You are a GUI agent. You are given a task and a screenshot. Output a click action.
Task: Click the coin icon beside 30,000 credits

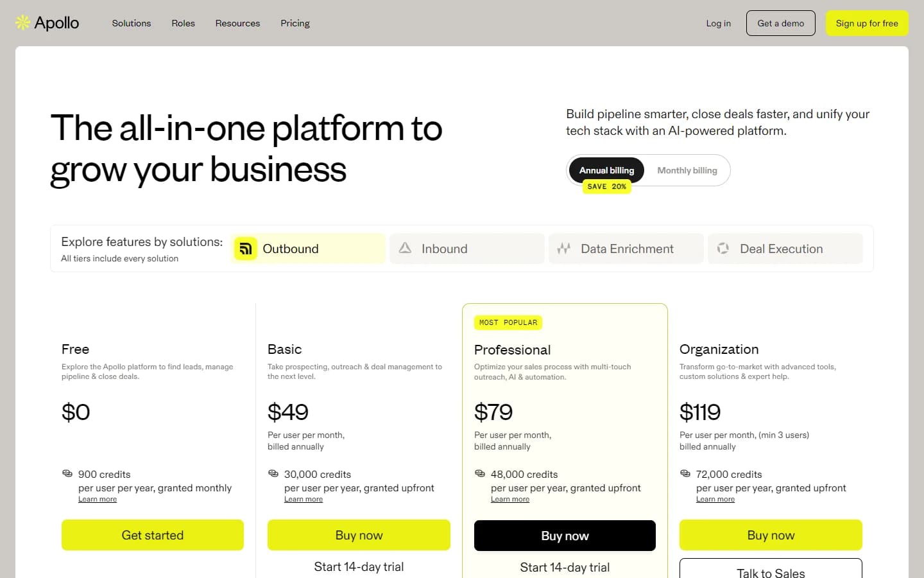[273, 473]
